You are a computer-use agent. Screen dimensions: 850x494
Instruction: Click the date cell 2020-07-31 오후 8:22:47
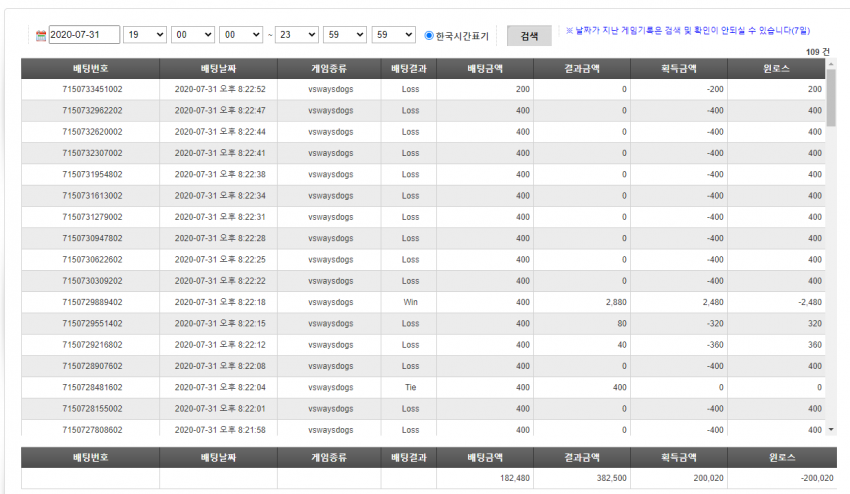pos(220,111)
